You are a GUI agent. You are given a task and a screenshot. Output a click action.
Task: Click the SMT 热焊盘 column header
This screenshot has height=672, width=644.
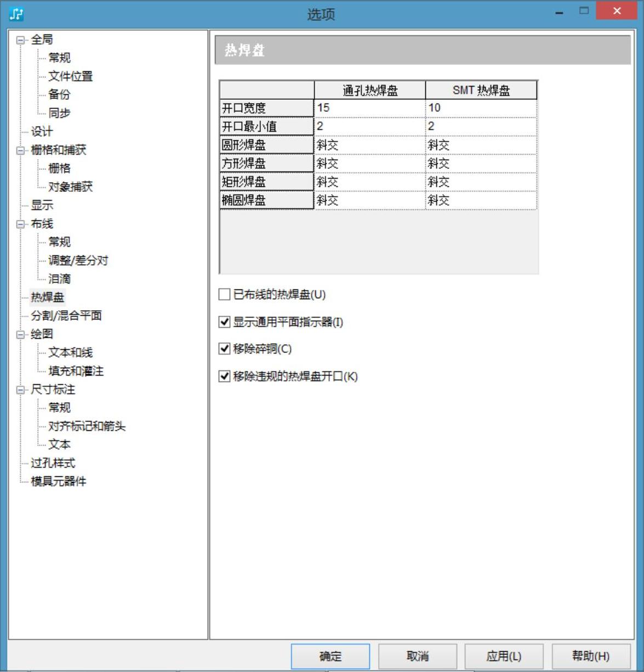(x=481, y=90)
